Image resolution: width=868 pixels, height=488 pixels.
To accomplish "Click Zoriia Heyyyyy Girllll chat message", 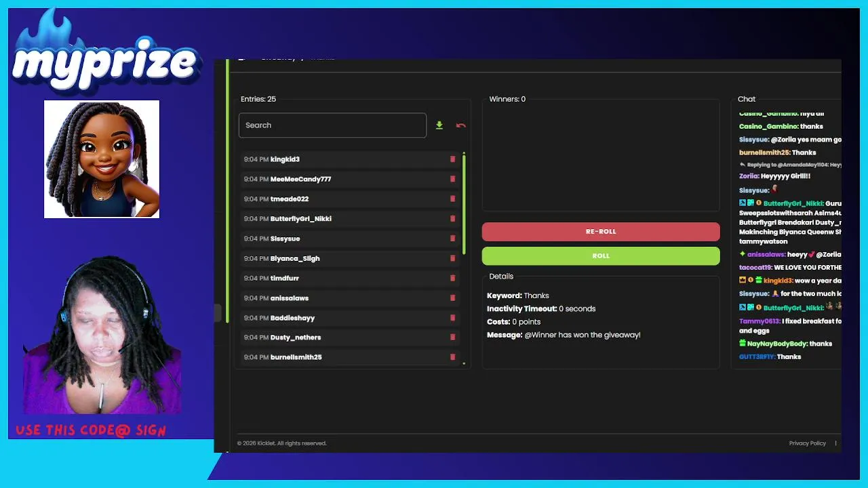I will pyautogui.click(x=774, y=176).
